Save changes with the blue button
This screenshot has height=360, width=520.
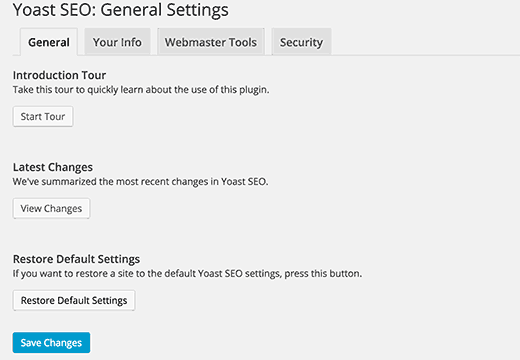[x=51, y=342]
